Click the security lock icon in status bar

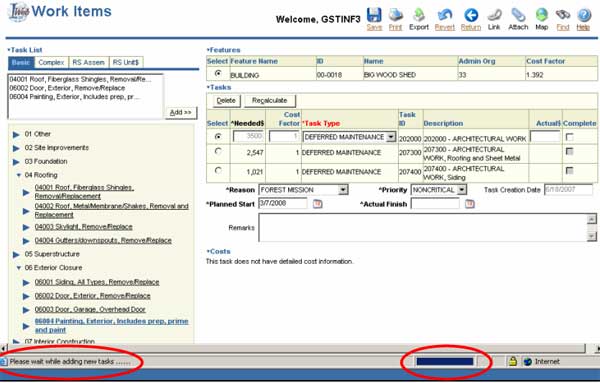point(512,361)
